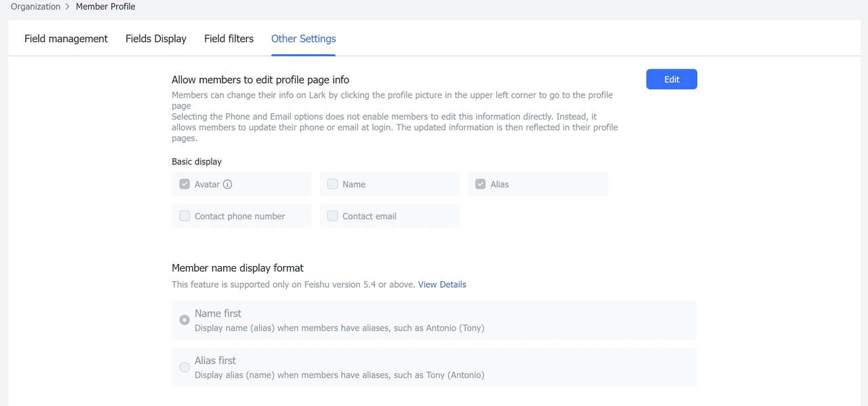Click the info icon beside Avatar
This screenshot has height=406, width=868.
[228, 184]
